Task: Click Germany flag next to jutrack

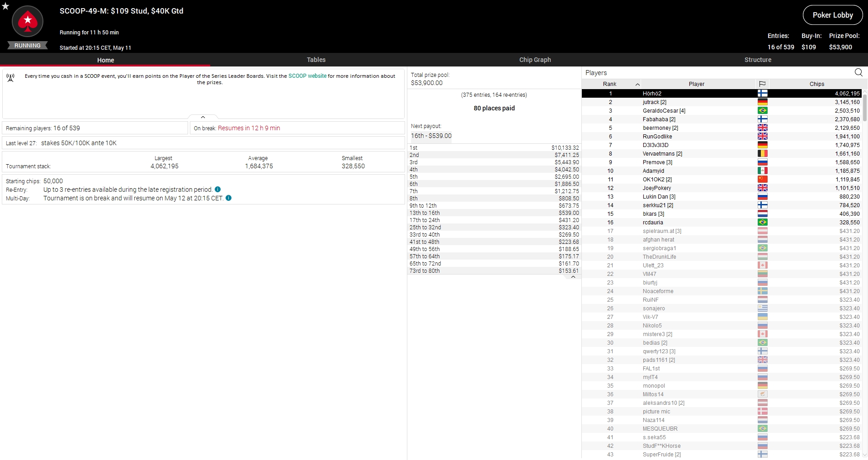Action: pos(763,102)
